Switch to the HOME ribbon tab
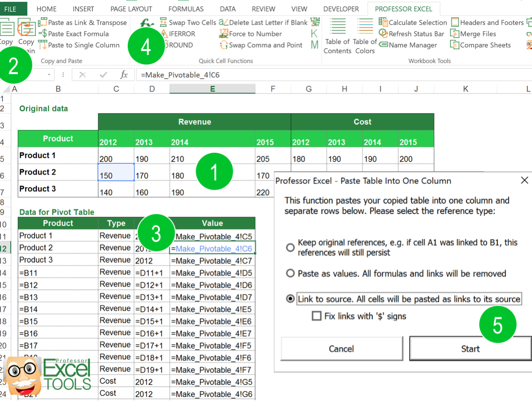The width and height of the screenshot is (532, 402). point(46,8)
